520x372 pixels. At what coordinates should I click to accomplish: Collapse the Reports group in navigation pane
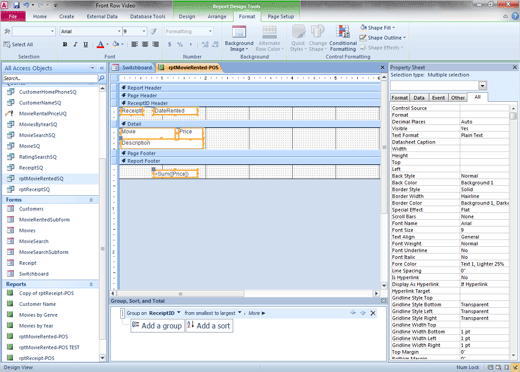91,284
